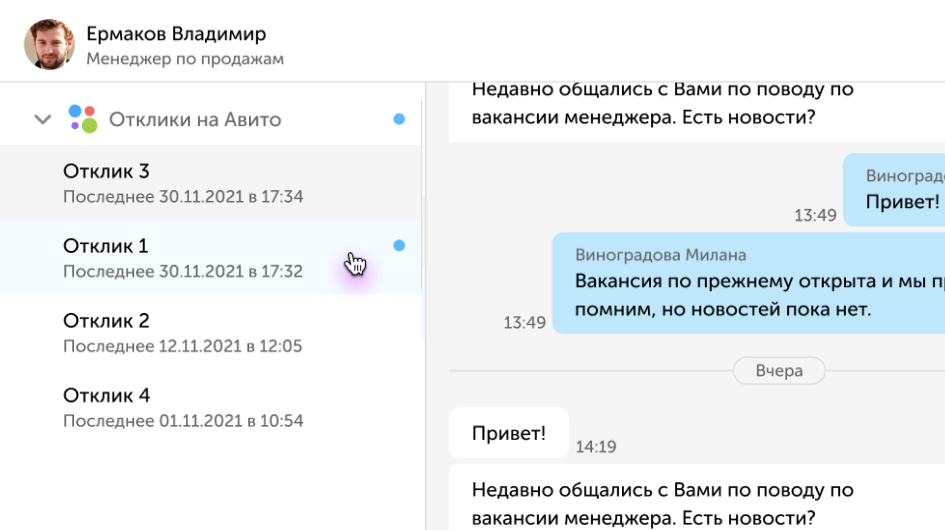Collapse the Отклики на Авито group
This screenshot has width=945, height=530.
(42, 119)
